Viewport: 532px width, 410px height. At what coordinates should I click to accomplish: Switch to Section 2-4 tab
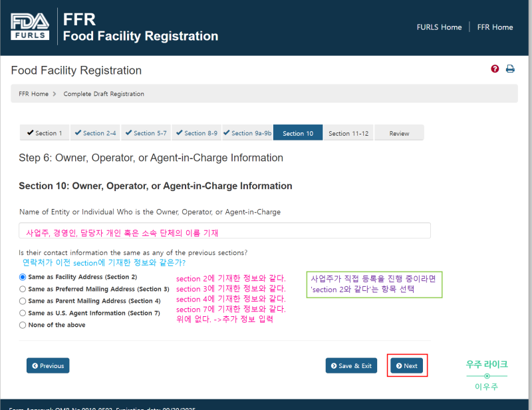(x=95, y=133)
